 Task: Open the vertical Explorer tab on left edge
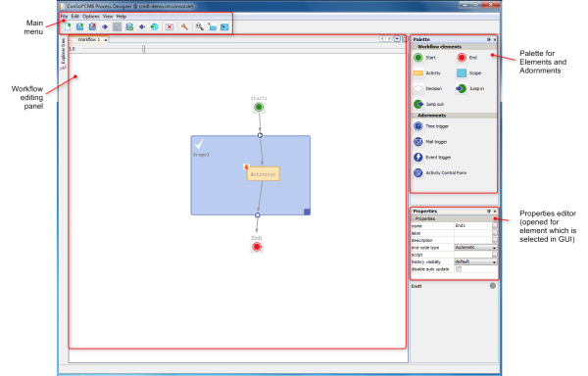coord(63,54)
